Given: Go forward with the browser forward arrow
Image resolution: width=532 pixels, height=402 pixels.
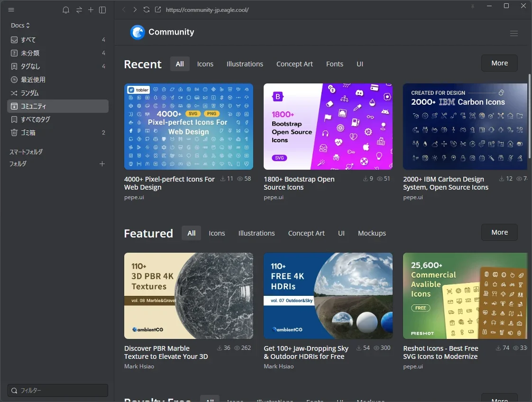Looking at the screenshot, I should pos(135,9).
